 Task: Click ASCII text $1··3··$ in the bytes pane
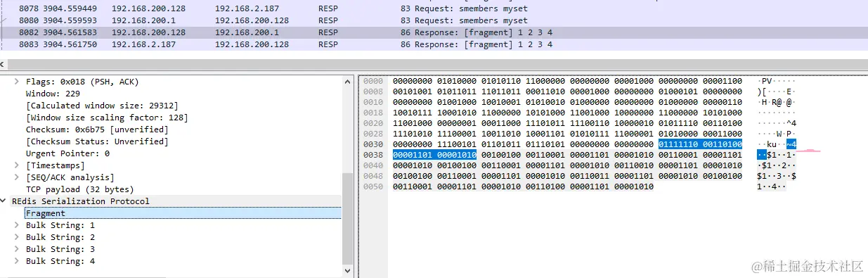(776, 176)
